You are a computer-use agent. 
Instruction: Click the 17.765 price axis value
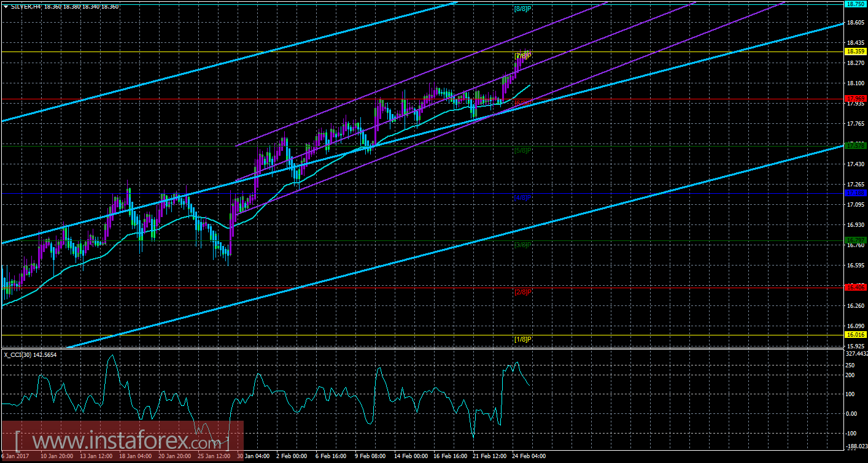coord(855,124)
